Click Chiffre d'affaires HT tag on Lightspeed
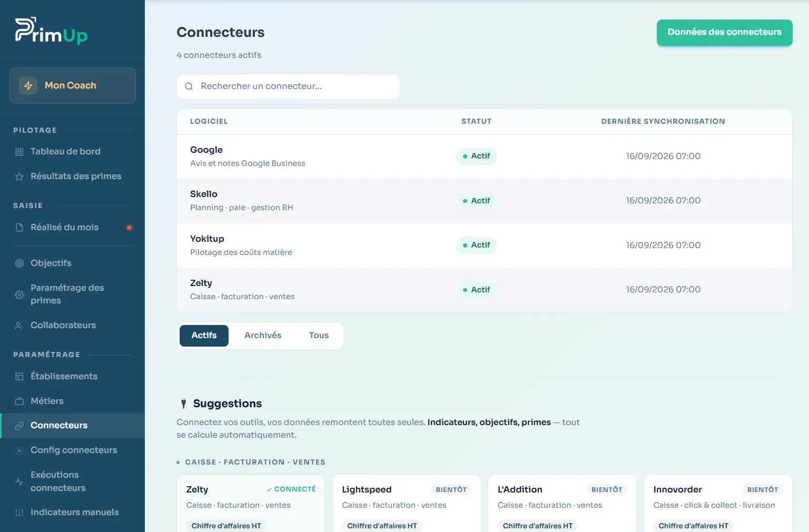This screenshot has width=809, height=532. pos(382,526)
